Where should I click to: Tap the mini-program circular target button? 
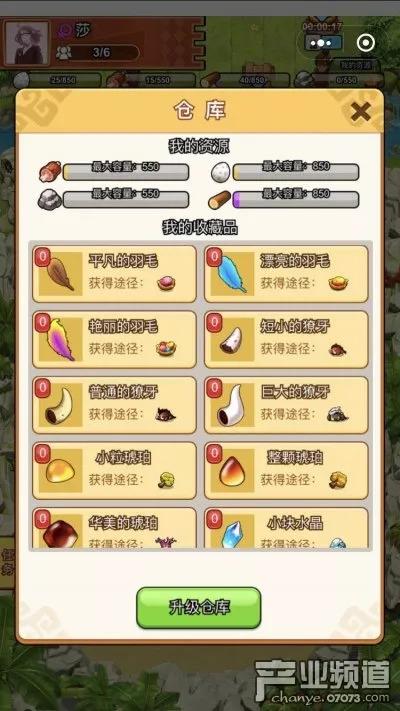point(366,43)
